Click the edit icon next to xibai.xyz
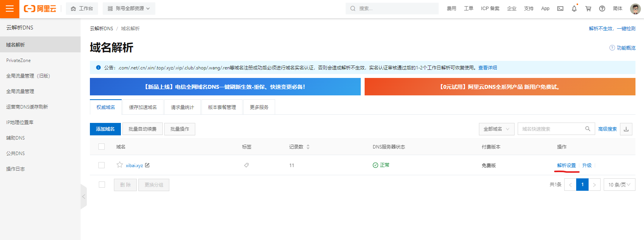644x240 pixels. click(147, 165)
